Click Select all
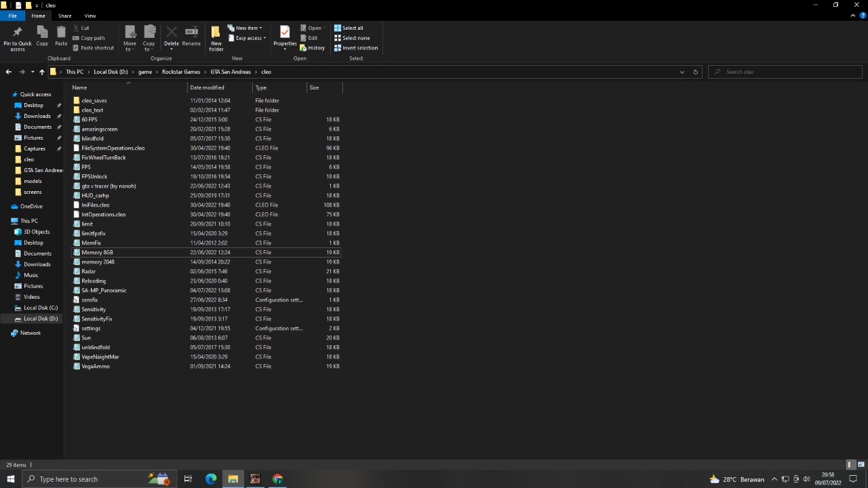The width and height of the screenshot is (868, 488). tap(349, 28)
